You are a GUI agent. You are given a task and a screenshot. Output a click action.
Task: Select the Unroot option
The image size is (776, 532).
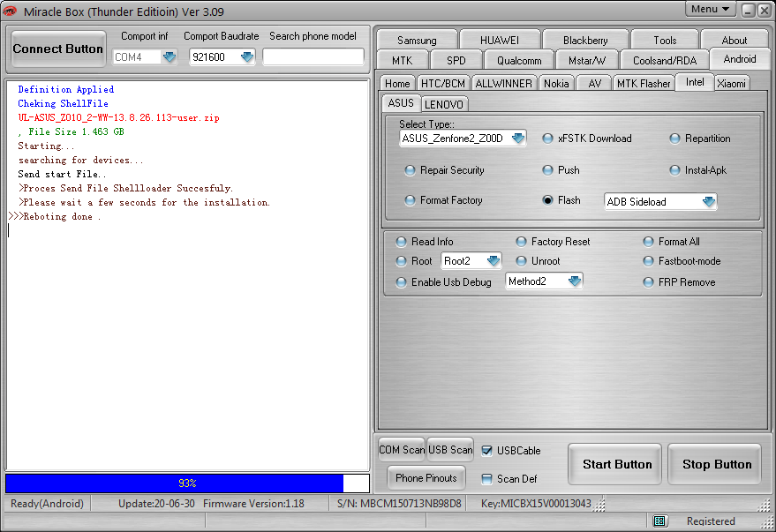pos(521,261)
